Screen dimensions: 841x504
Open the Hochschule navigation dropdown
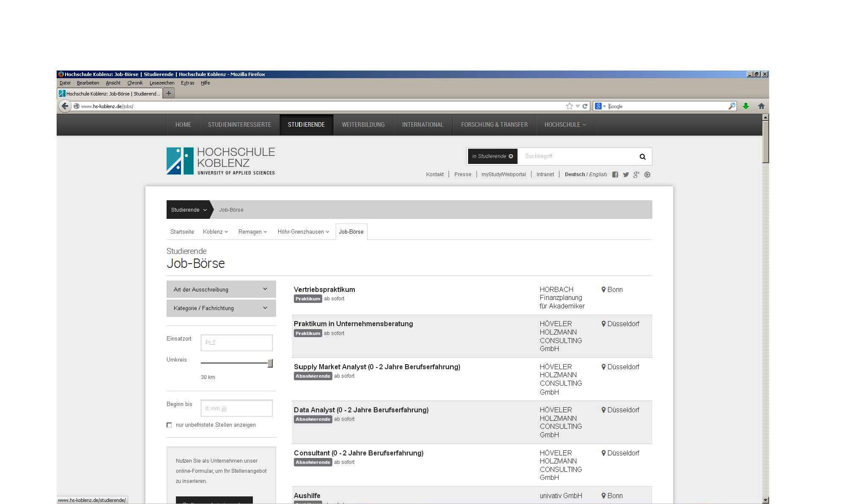point(565,125)
